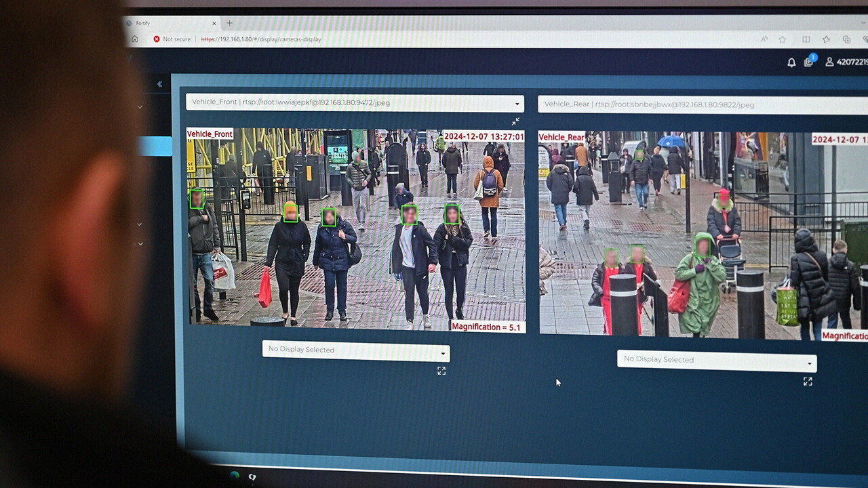Choose a display under the Vehicle_Front feed
Image resolution: width=868 pixels, height=488 pixels.
coord(356,350)
